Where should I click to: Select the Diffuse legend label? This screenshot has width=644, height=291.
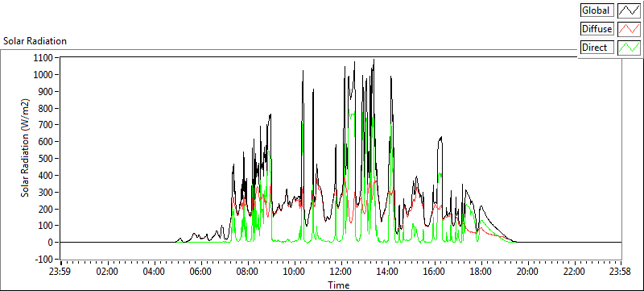(597, 29)
